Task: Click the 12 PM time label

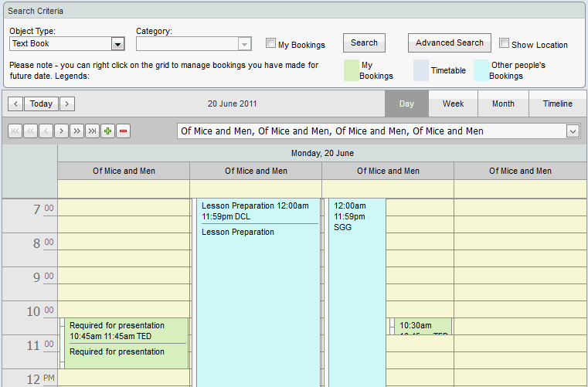Action: tap(40, 379)
